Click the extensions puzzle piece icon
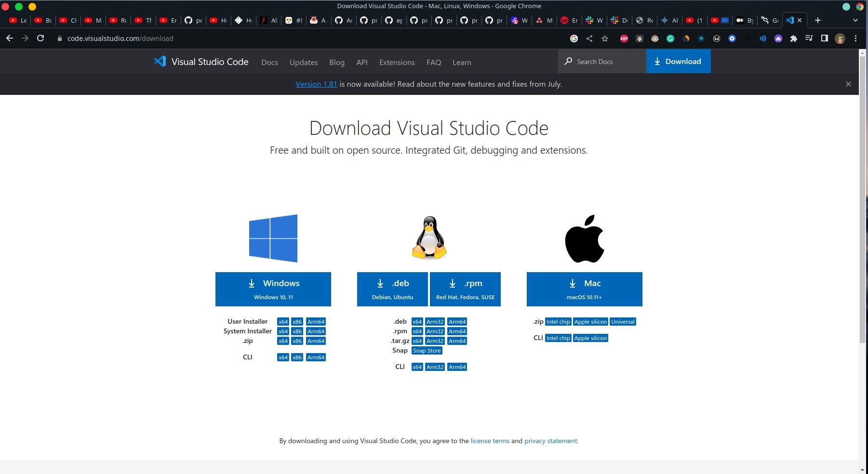 pos(794,38)
